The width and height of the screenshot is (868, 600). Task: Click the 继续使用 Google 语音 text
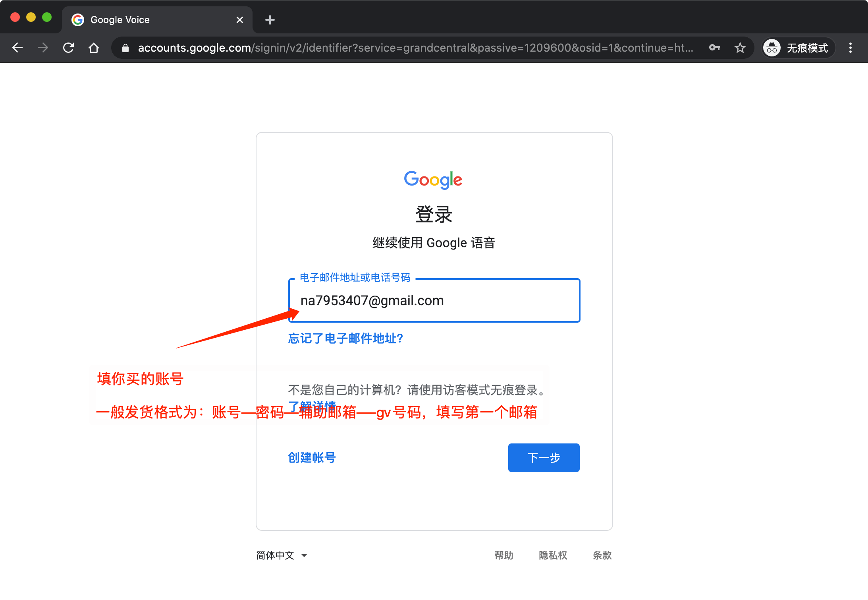[x=434, y=242]
